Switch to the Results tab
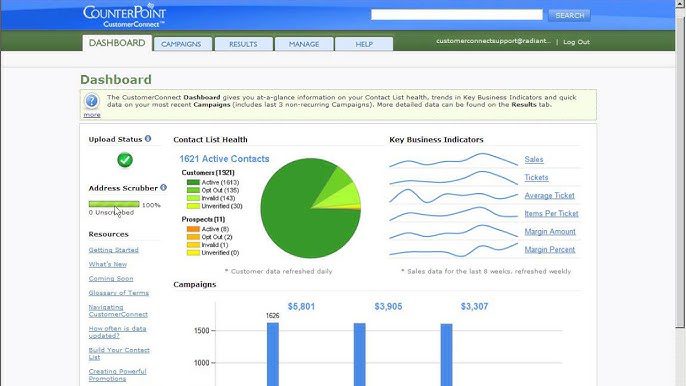686x386 pixels. 243,44
